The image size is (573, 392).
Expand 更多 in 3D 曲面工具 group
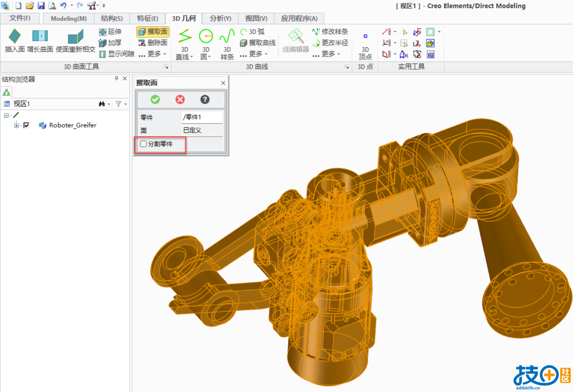click(152, 54)
